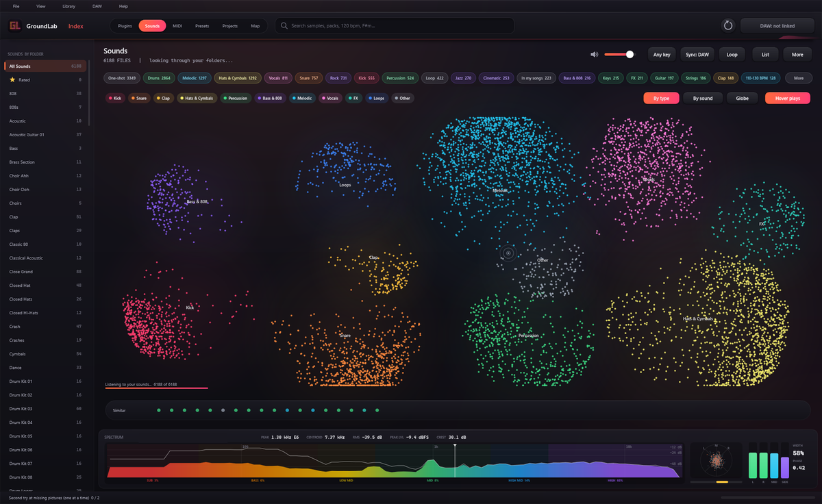Toggle the FX legend chip

tap(353, 98)
